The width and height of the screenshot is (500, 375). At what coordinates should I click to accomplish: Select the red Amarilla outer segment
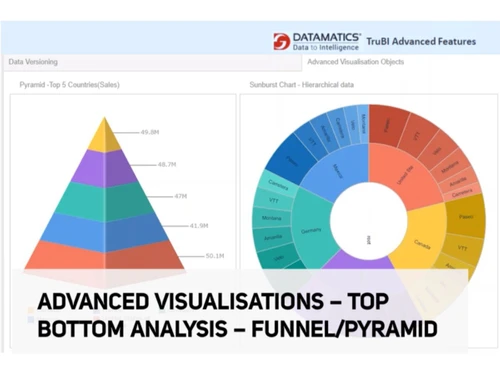coord(457,182)
